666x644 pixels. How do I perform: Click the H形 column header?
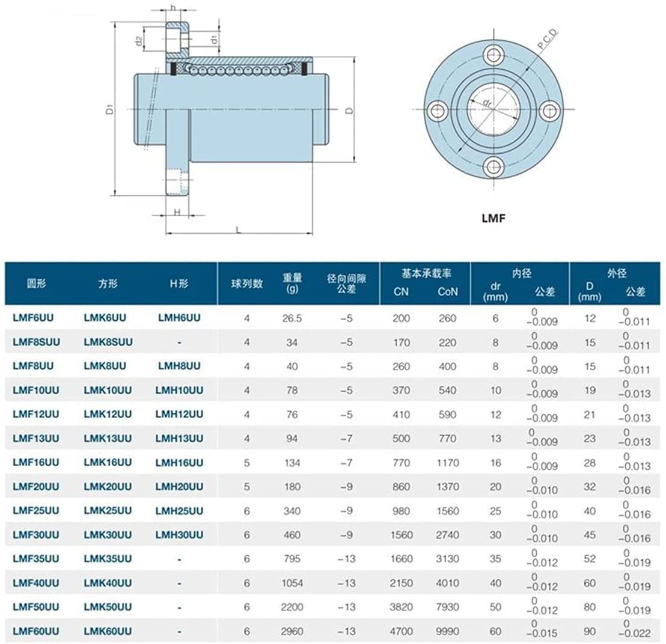179,283
